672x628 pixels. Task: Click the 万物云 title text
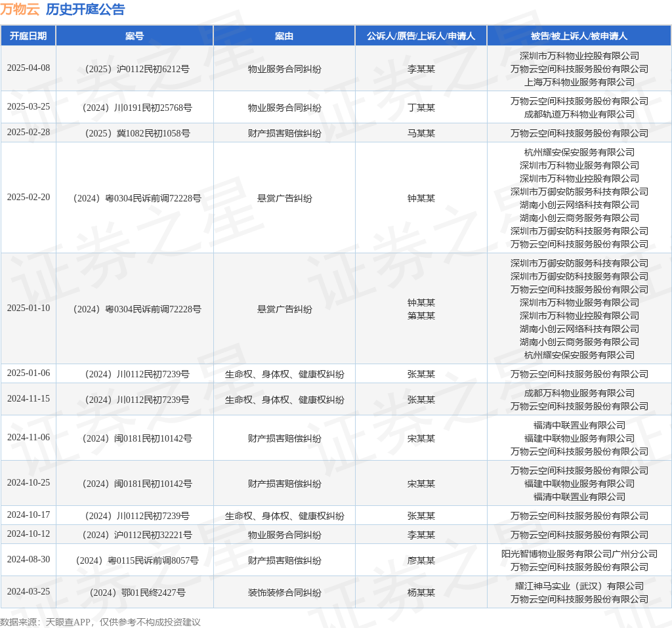point(20,9)
